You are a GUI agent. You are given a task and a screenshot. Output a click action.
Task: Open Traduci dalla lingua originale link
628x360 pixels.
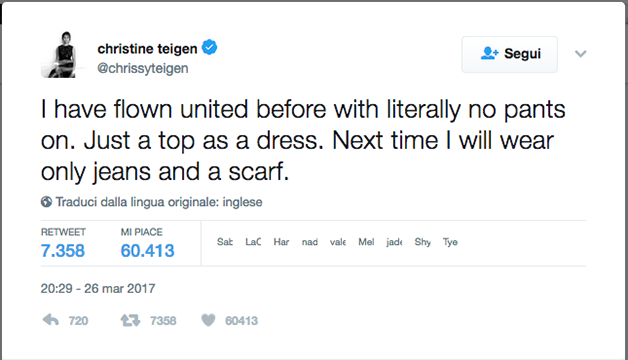click(159, 202)
